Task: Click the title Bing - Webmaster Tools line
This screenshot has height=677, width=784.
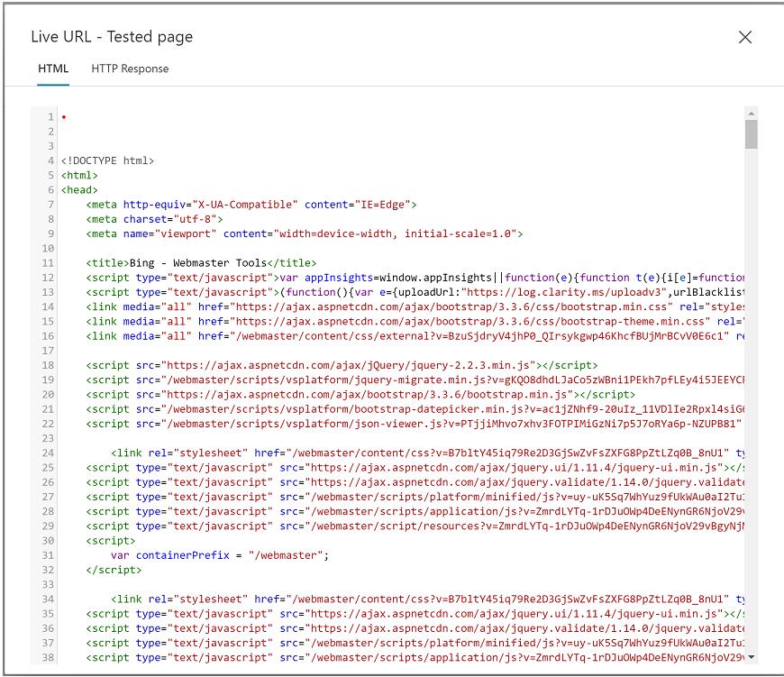Action: [x=202, y=263]
